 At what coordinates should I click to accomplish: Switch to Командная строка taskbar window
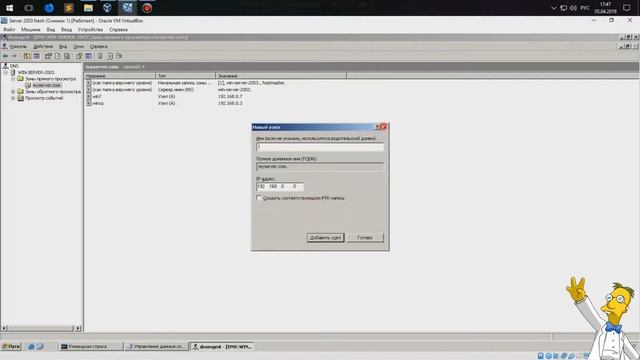[91, 347]
